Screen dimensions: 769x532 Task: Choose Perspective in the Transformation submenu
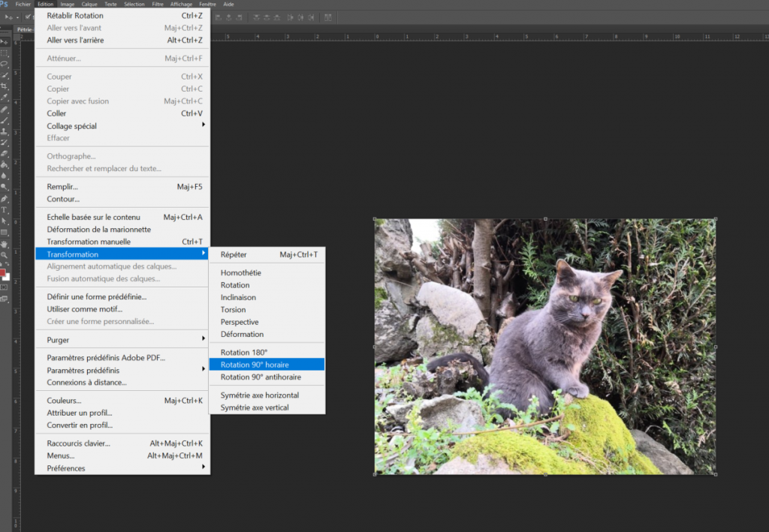[267, 322]
